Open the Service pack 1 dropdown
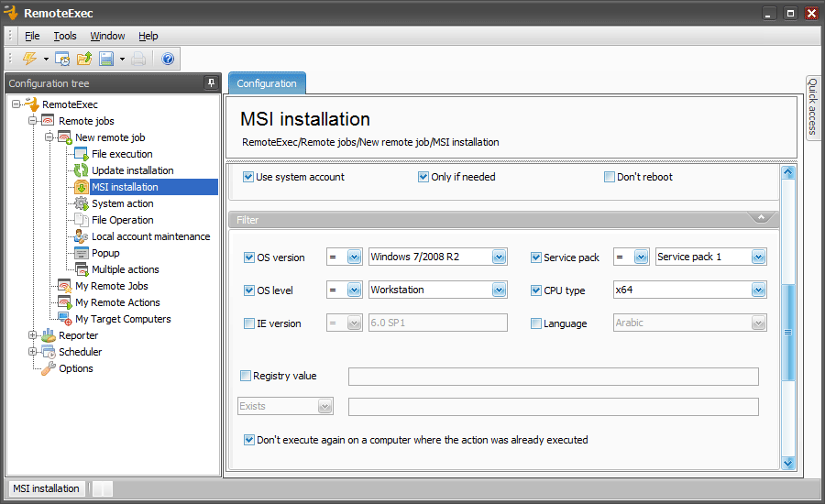 coord(758,257)
